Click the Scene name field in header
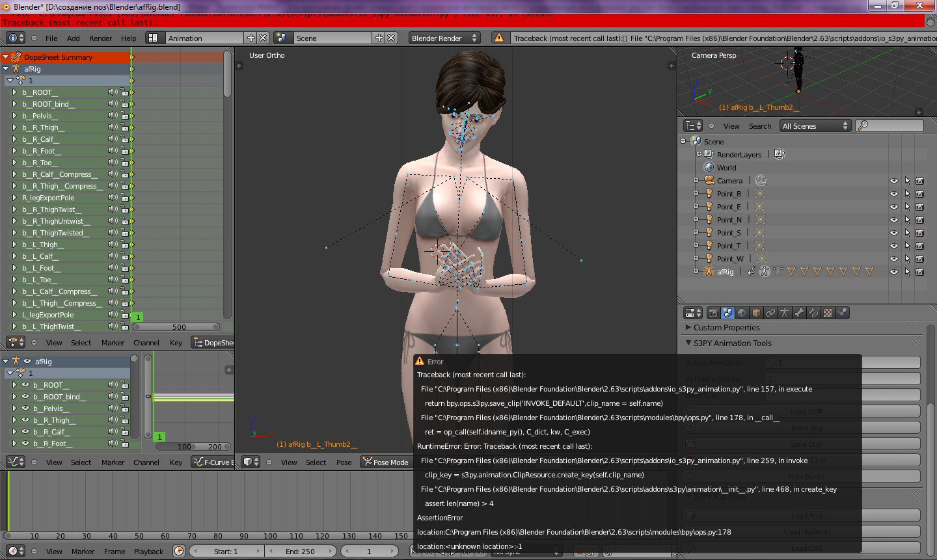 point(333,38)
